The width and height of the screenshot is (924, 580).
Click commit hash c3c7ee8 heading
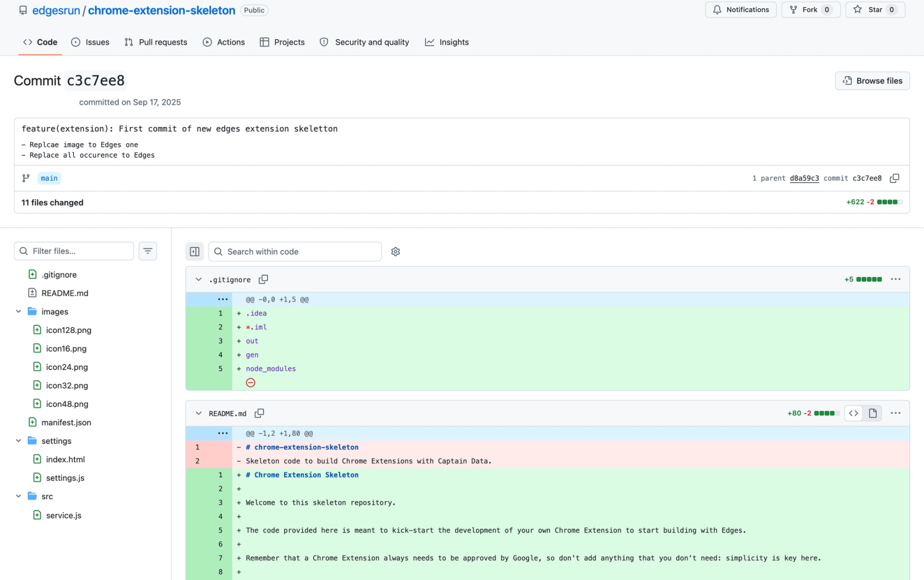point(96,81)
